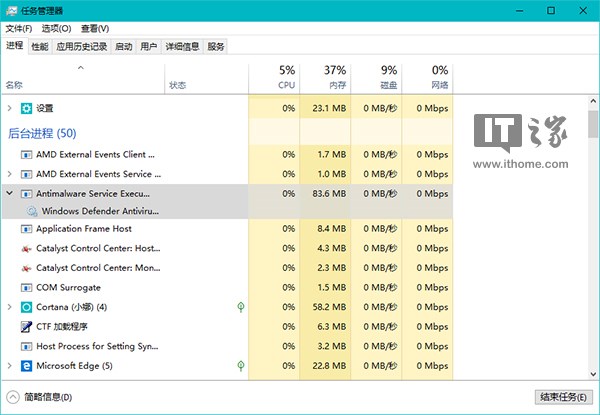Click the Windows Defender Antivirus service icon
600x415 pixels.
(x=32, y=211)
